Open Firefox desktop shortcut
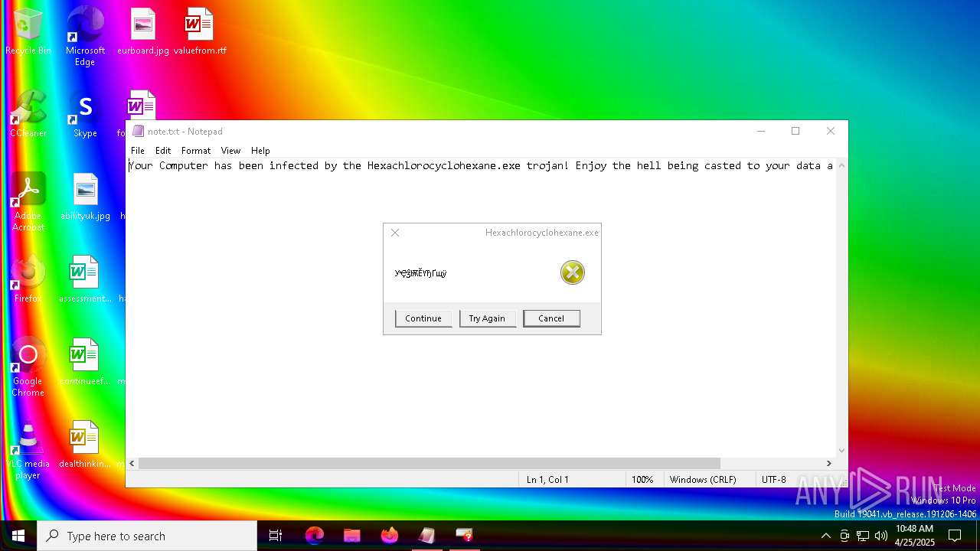The image size is (980, 551). (x=28, y=279)
